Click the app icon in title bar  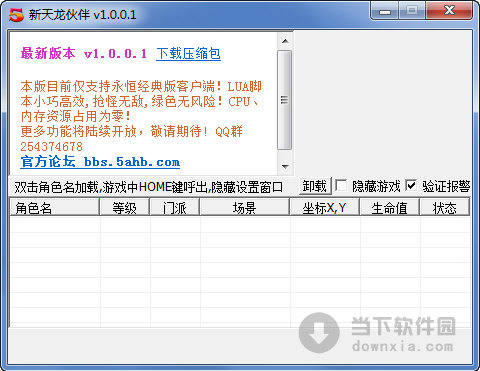(16, 15)
